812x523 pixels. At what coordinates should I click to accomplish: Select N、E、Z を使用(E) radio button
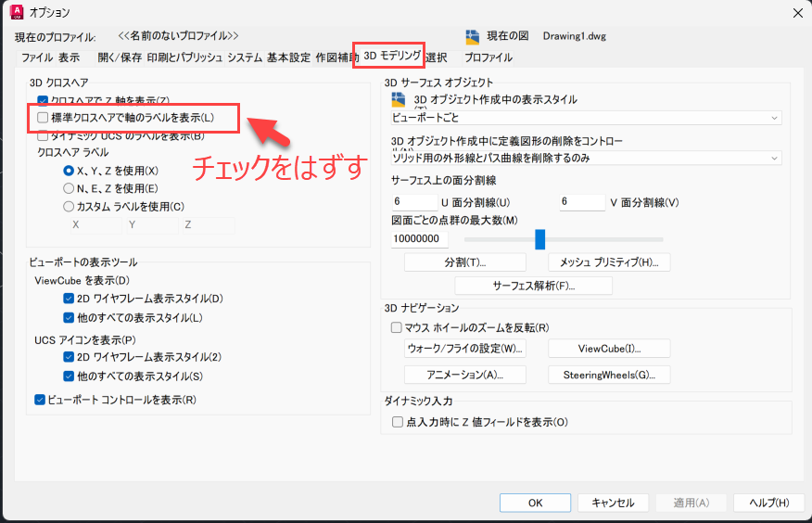click(x=69, y=188)
